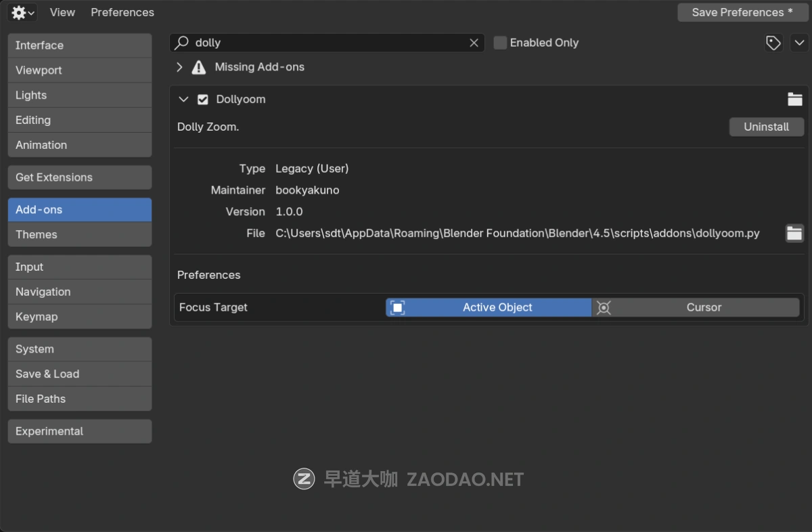The width and height of the screenshot is (812, 532).
Task: Click the magnifier search icon
Action: point(181,43)
